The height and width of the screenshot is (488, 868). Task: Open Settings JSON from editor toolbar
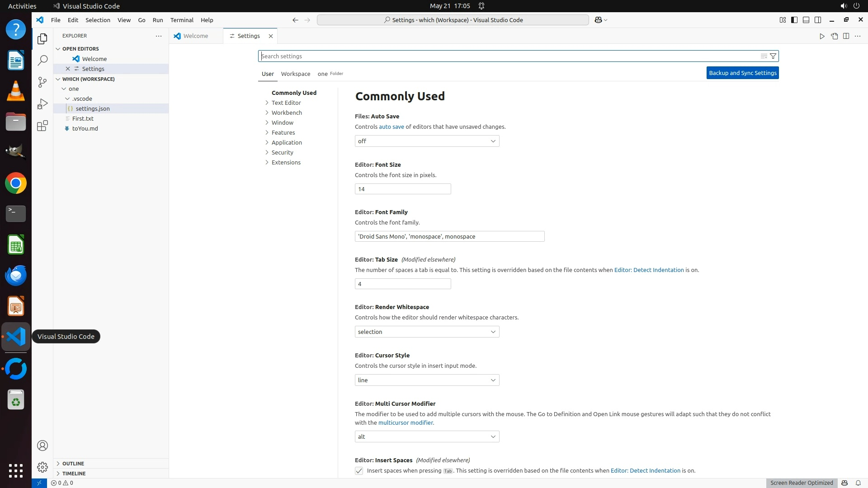pyautogui.click(x=834, y=36)
